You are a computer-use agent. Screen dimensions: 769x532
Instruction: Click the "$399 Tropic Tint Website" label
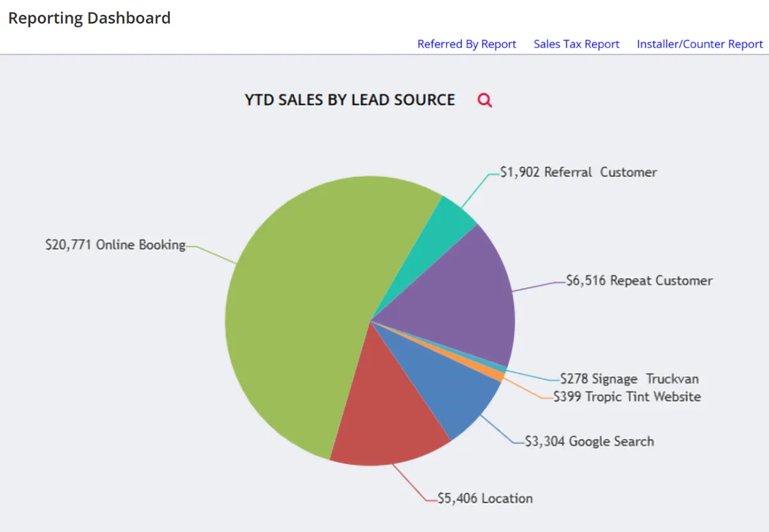(x=627, y=397)
